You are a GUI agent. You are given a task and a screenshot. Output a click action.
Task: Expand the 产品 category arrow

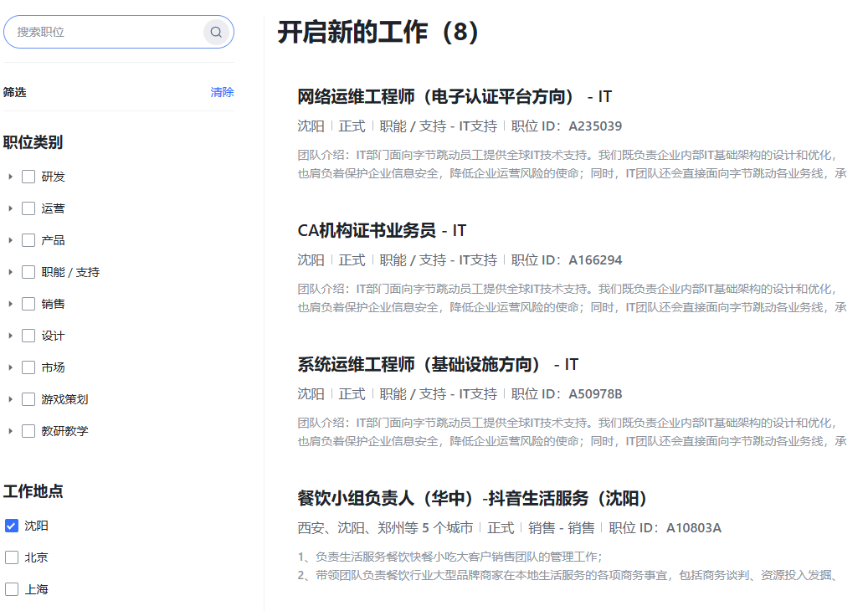[x=11, y=240]
